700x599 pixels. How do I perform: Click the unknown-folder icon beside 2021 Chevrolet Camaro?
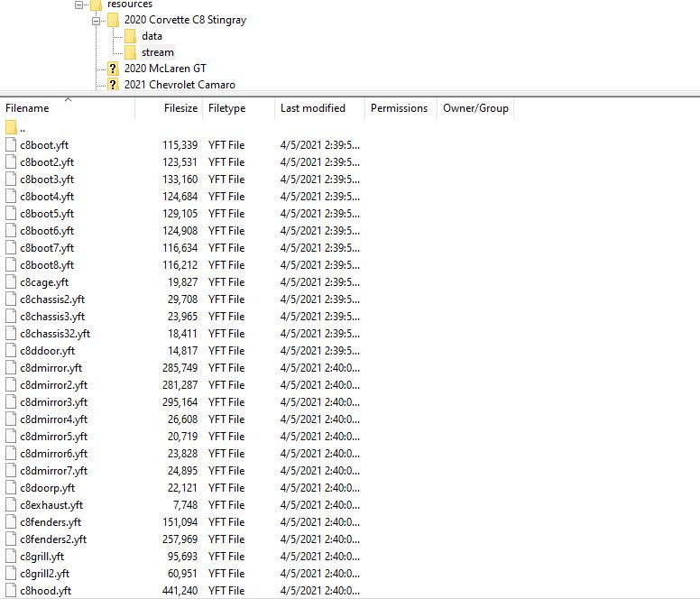tap(113, 85)
